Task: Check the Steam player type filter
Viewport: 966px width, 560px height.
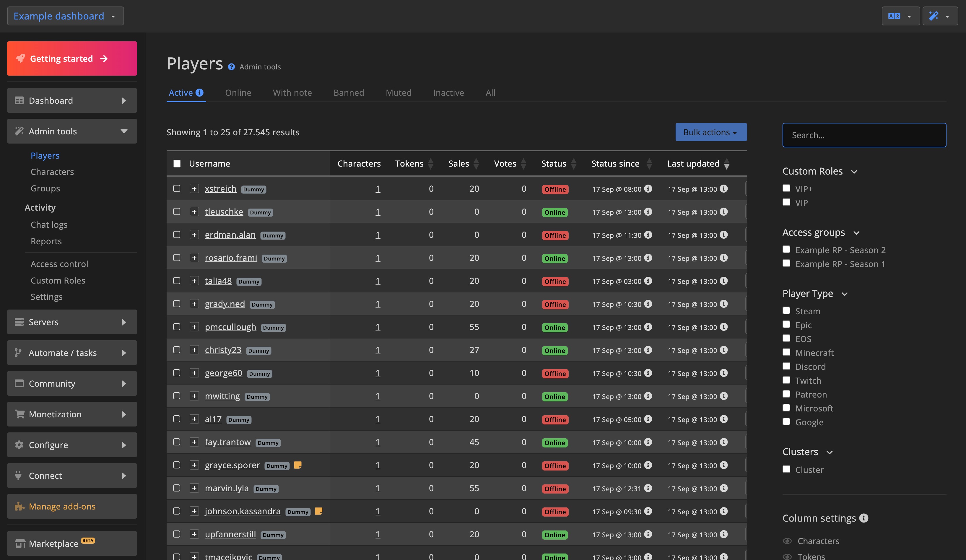Action: 786,310
